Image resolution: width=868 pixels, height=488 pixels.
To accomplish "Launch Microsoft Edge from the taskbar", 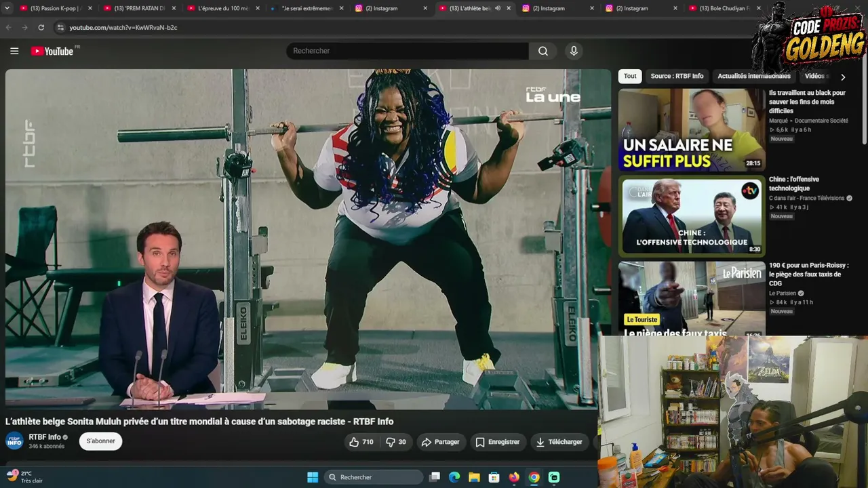I will 454,477.
